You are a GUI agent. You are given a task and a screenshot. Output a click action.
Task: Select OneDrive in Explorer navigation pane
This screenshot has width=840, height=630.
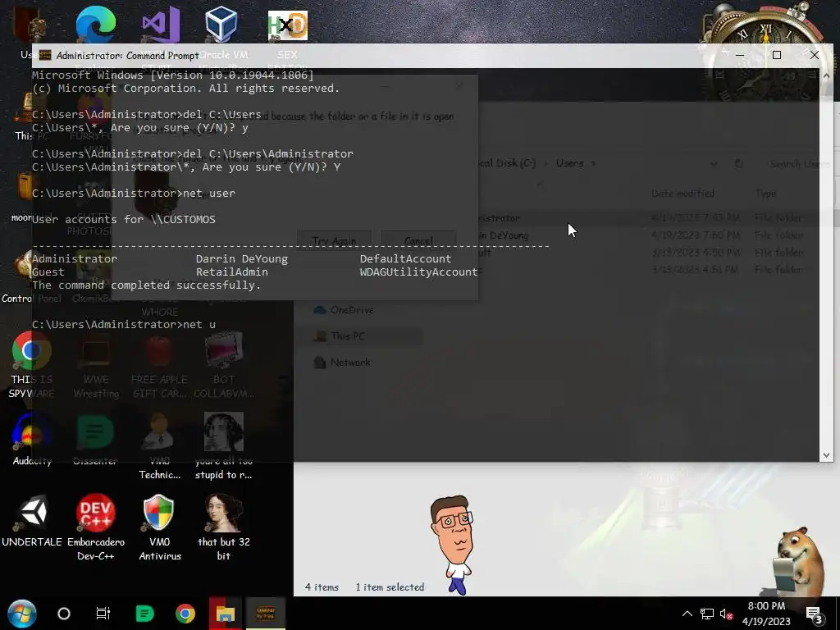click(x=352, y=309)
